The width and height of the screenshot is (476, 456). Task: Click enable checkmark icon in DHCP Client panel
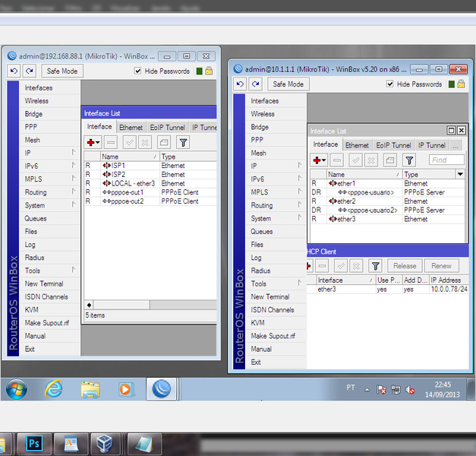point(341,266)
